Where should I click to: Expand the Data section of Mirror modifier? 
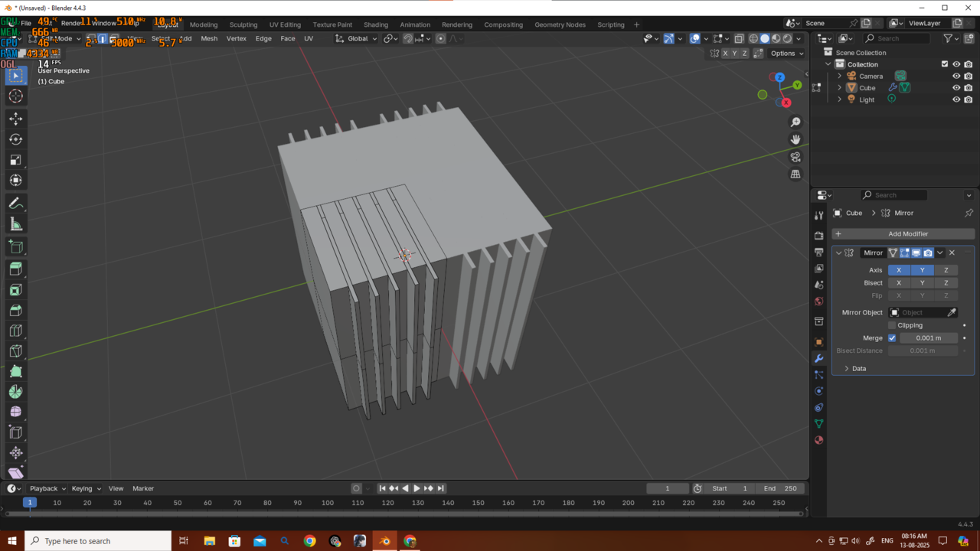[847, 369]
